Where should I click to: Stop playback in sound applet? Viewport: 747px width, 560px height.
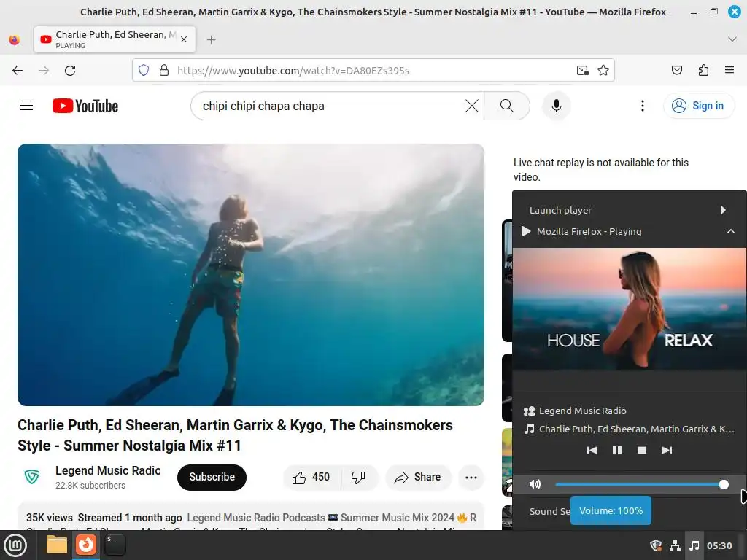coord(642,450)
